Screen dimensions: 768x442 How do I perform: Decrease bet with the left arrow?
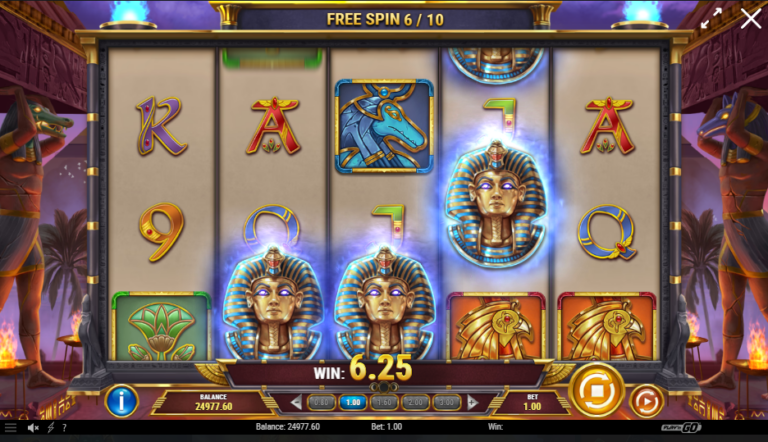(x=295, y=403)
